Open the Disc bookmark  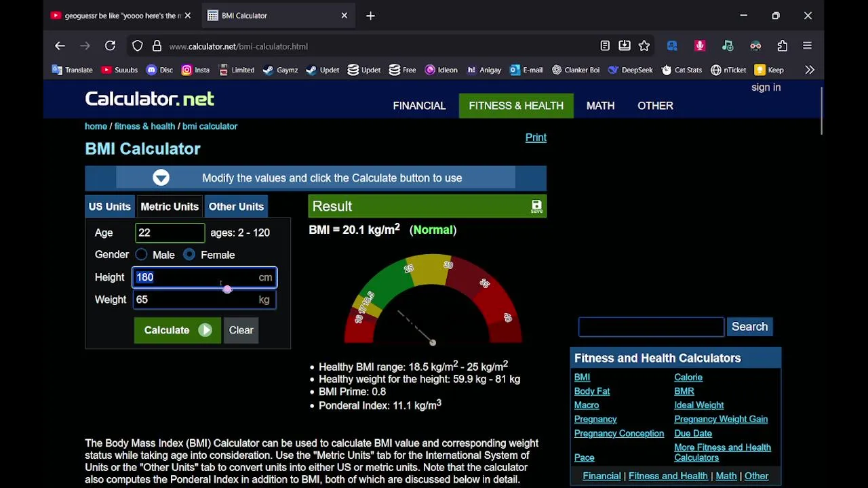tap(159, 70)
